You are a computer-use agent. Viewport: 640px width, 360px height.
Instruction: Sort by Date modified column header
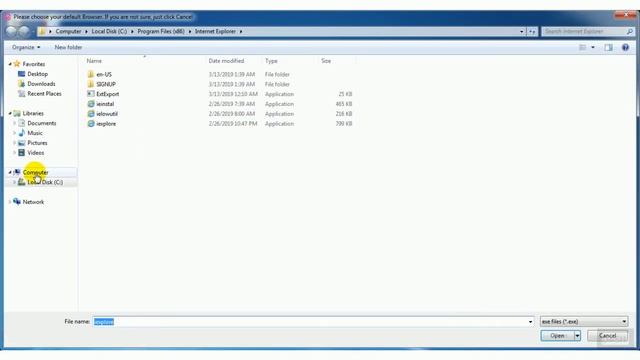pyautogui.click(x=226, y=61)
